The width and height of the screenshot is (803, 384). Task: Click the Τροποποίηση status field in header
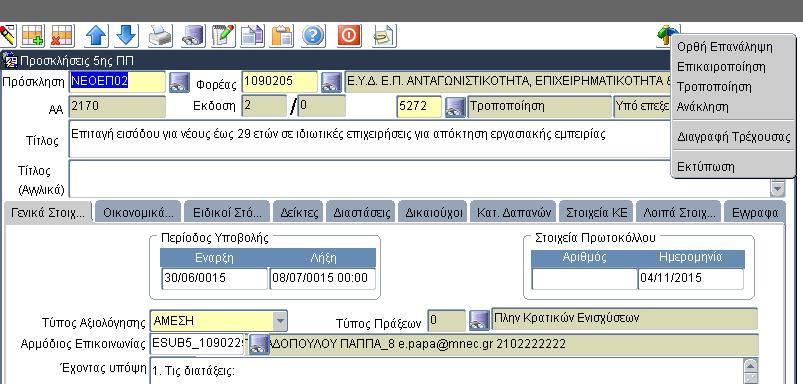click(540, 106)
